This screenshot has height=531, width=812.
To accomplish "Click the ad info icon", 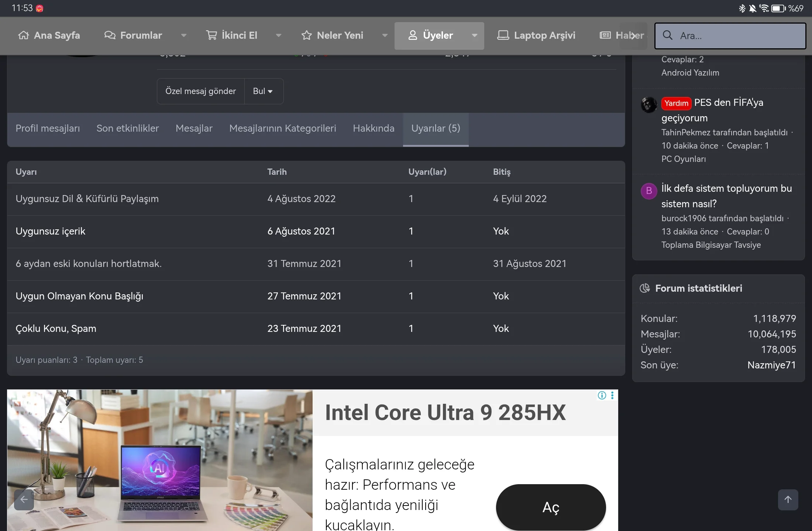I will click(602, 395).
